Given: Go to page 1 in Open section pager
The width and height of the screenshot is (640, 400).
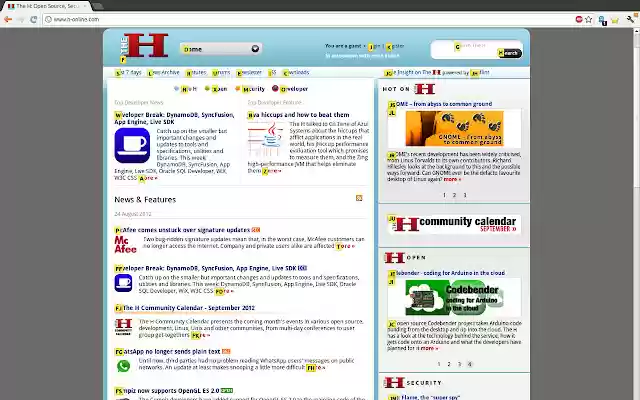Looking at the screenshot, I should [x=439, y=364].
